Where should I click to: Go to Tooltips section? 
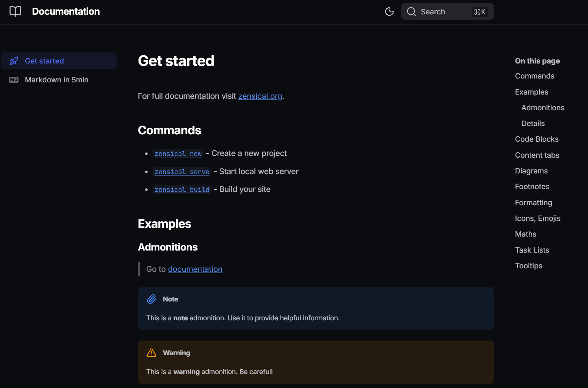(529, 266)
